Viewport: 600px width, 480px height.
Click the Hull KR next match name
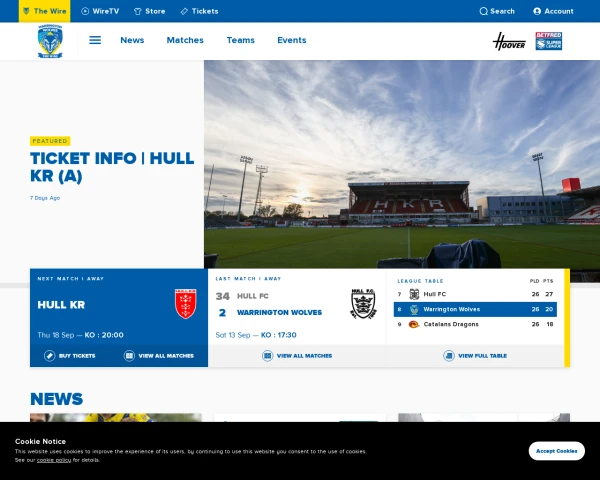click(x=61, y=305)
